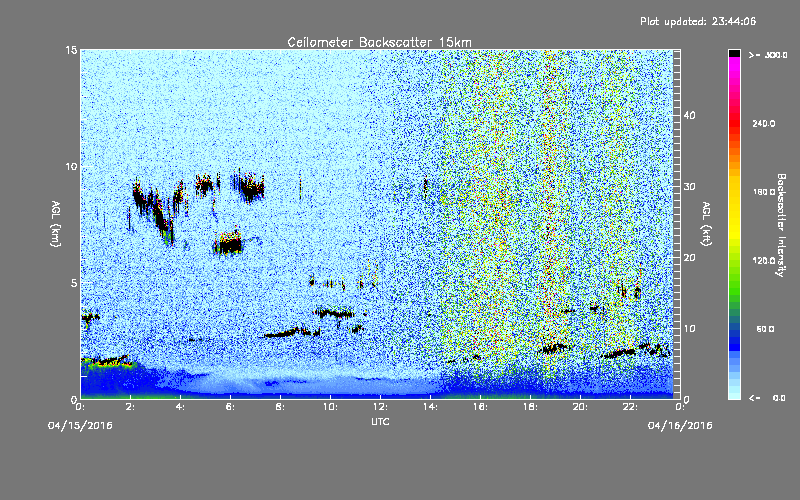Click the 5 km tick on left axis

[74, 283]
